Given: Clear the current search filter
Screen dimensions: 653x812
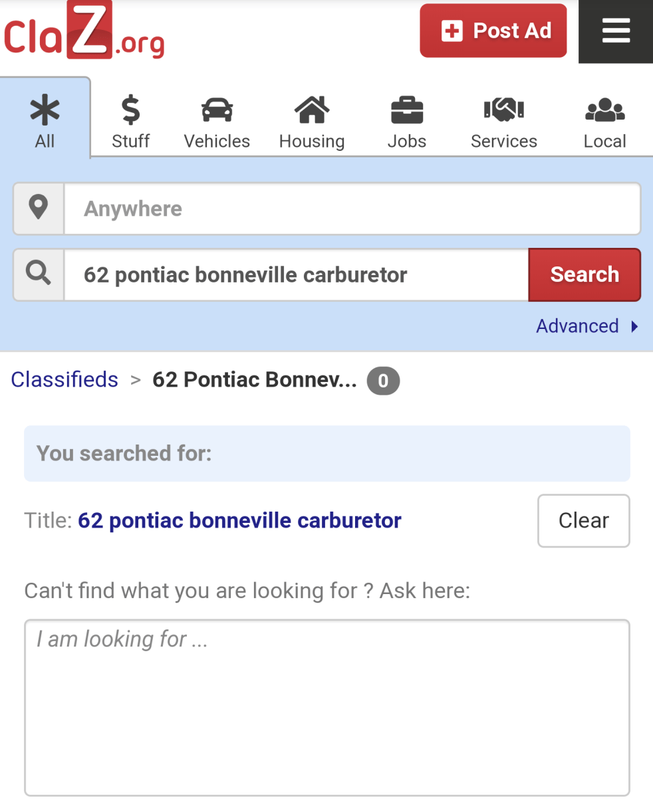Looking at the screenshot, I should (583, 520).
